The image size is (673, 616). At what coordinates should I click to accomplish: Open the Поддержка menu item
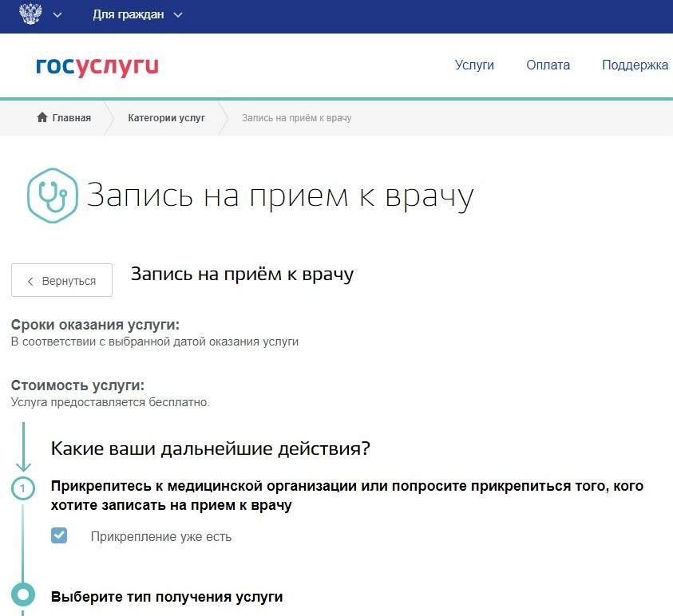635,65
